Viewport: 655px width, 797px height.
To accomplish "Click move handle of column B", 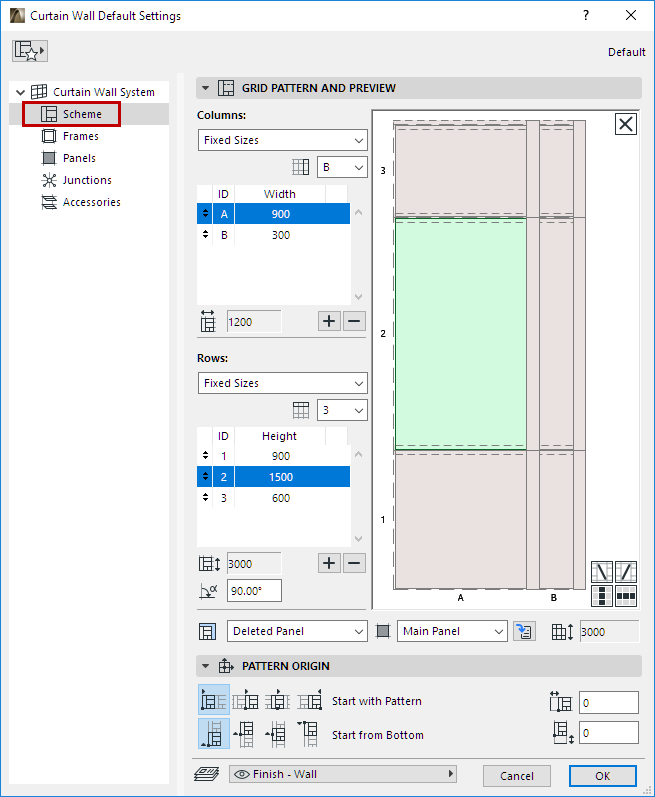I will 205,234.
